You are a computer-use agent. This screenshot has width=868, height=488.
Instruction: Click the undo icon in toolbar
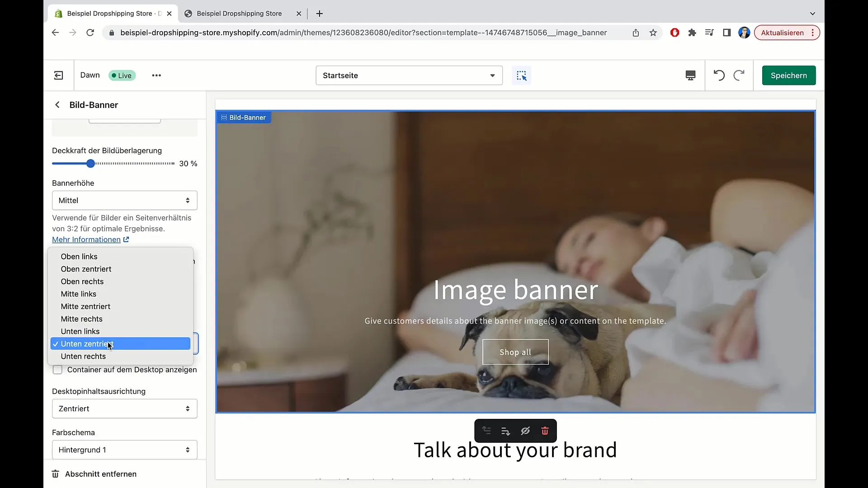coord(719,75)
